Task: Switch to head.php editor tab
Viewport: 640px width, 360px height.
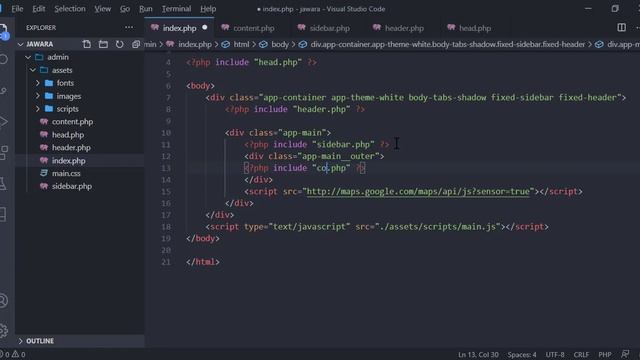Action: (475, 28)
